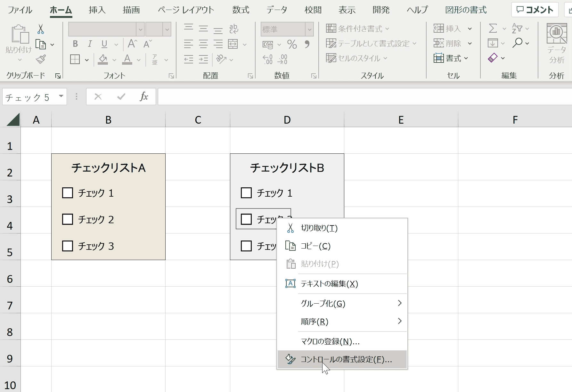Open the ファイル tab

[20, 10]
